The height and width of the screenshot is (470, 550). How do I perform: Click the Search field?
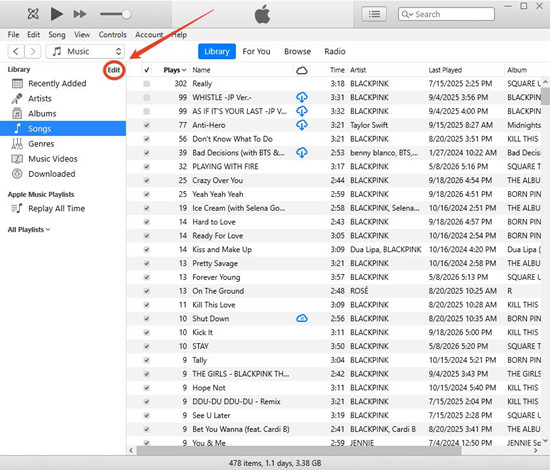tap(446, 14)
